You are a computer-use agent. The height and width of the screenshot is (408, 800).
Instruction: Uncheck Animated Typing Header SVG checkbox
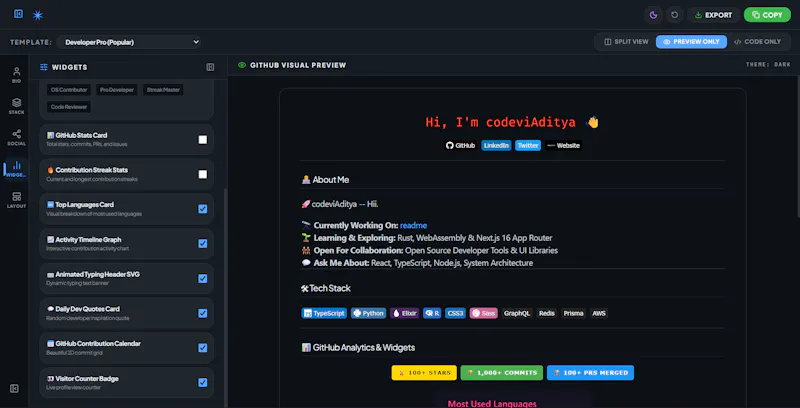(x=203, y=278)
